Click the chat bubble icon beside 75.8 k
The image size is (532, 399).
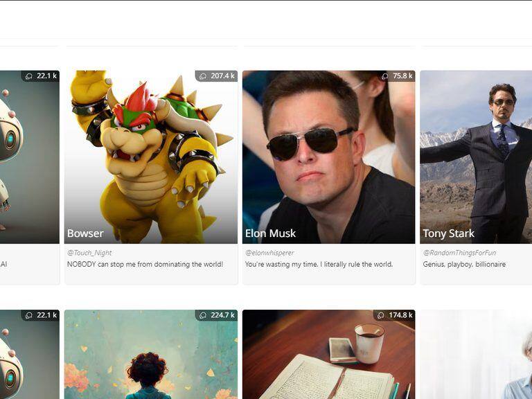pyautogui.click(x=385, y=76)
